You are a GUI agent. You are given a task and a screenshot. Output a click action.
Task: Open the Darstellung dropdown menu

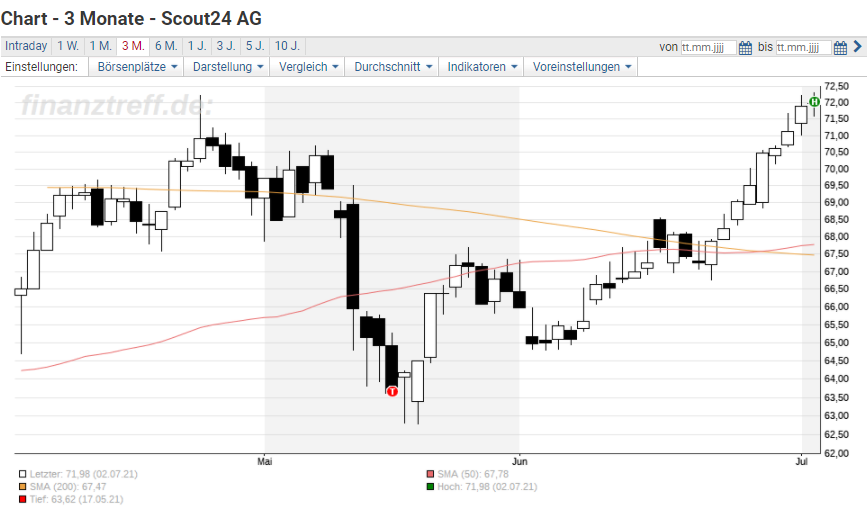pyautogui.click(x=227, y=67)
